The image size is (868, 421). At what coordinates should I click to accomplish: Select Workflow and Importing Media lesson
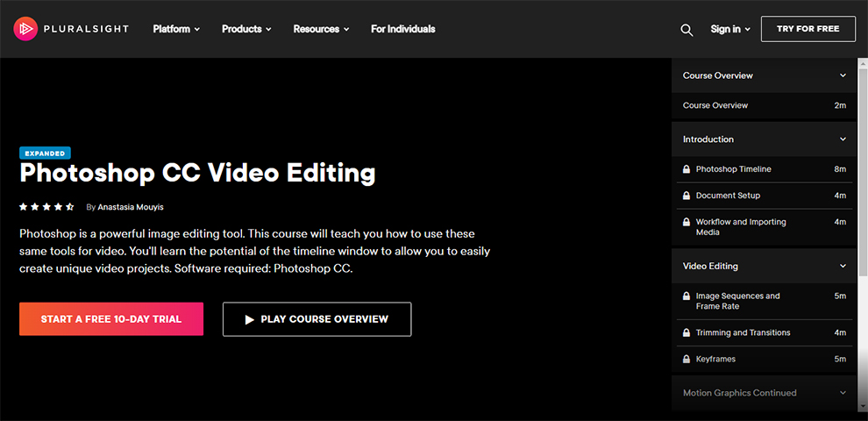[x=765, y=227]
